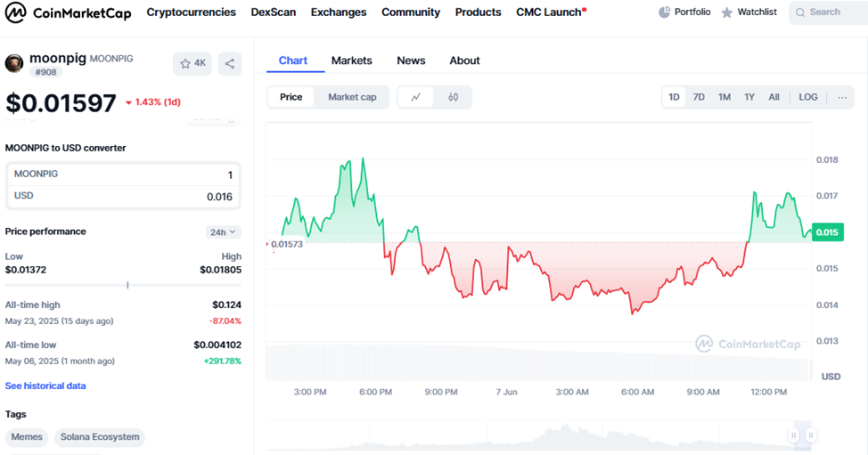Click the 24h low value $0.01372
This screenshot has width=868, height=455.
26,270
